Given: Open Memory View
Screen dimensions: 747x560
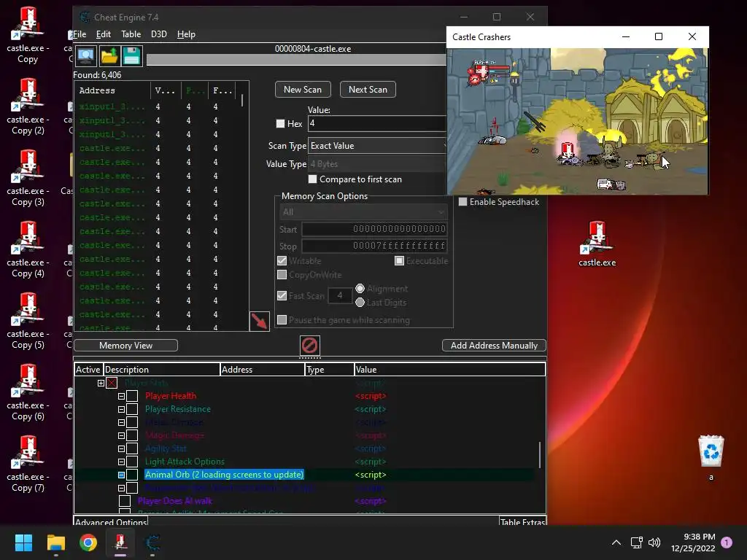Looking at the screenshot, I should [x=125, y=345].
